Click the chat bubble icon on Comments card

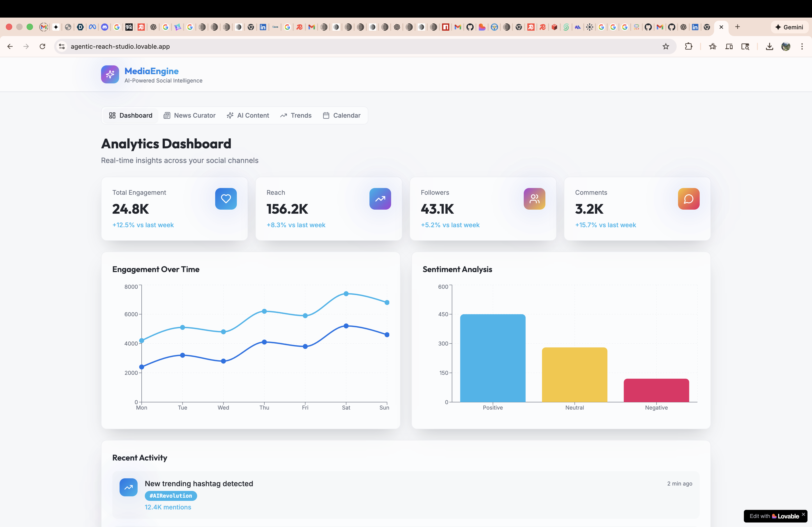pos(688,199)
